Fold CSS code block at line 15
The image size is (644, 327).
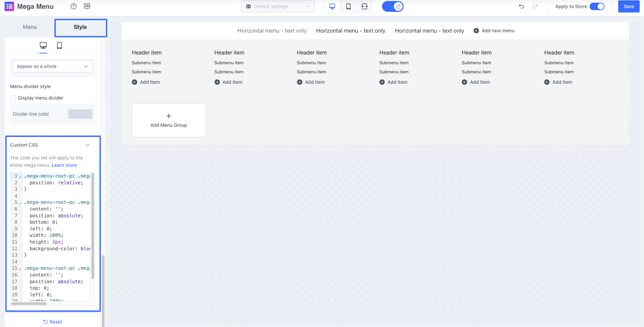point(20,269)
